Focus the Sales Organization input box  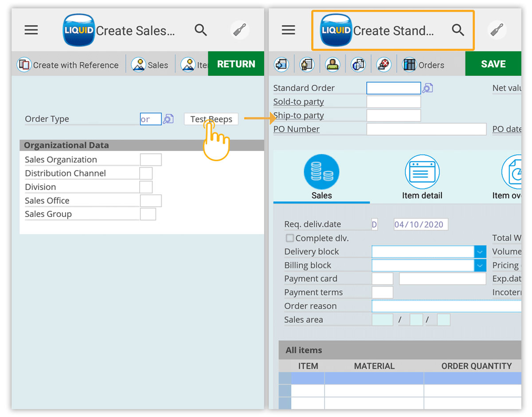coord(151,160)
